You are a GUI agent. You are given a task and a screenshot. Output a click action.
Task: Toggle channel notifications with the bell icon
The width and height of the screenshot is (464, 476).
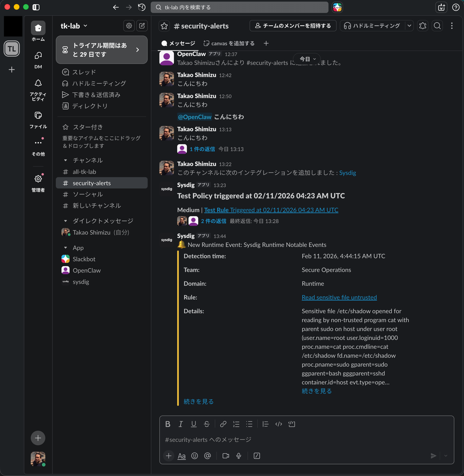click(423, 25)
